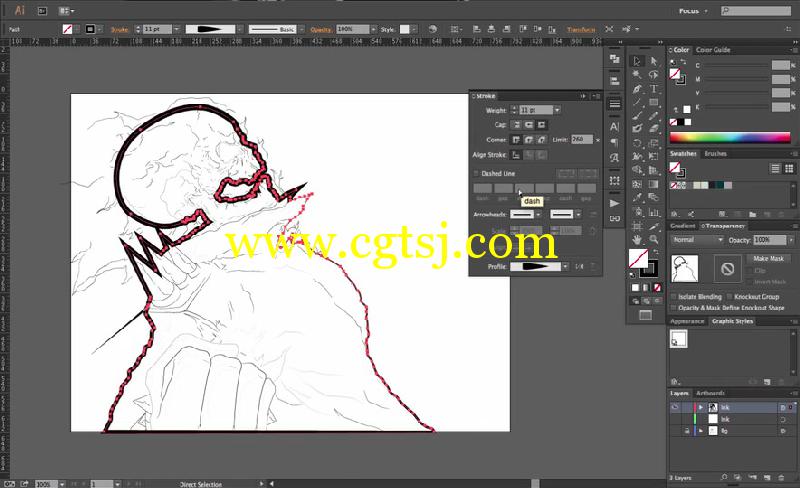Screen dimensions: 800x488
Task: Click the Butt Cap stroke cap button
Action: pyautogui.click(x=516, y=125)
